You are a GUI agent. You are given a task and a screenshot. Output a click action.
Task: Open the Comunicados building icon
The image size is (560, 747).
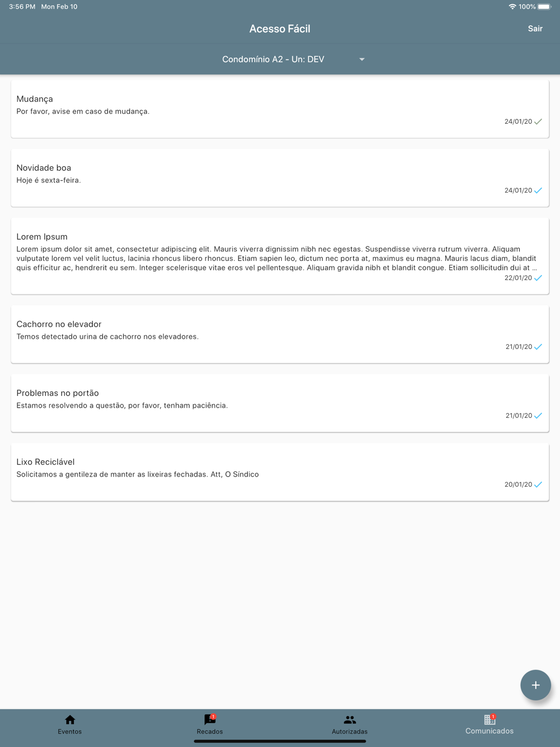[489, 720]
